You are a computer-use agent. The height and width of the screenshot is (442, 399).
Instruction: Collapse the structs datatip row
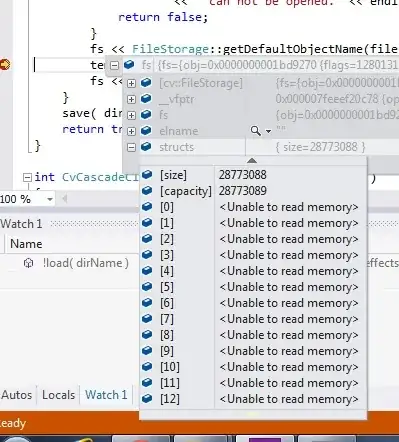coord(131,147)
